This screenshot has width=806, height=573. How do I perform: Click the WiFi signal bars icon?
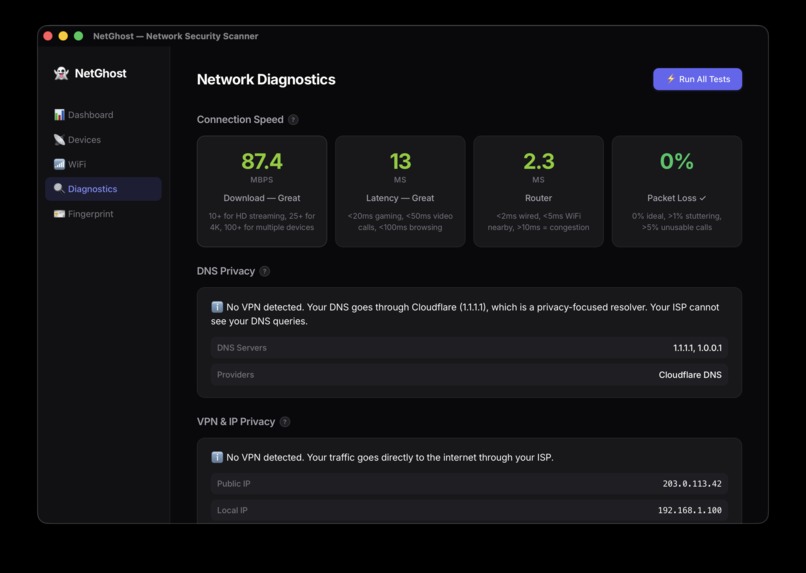tap(60, 164)
